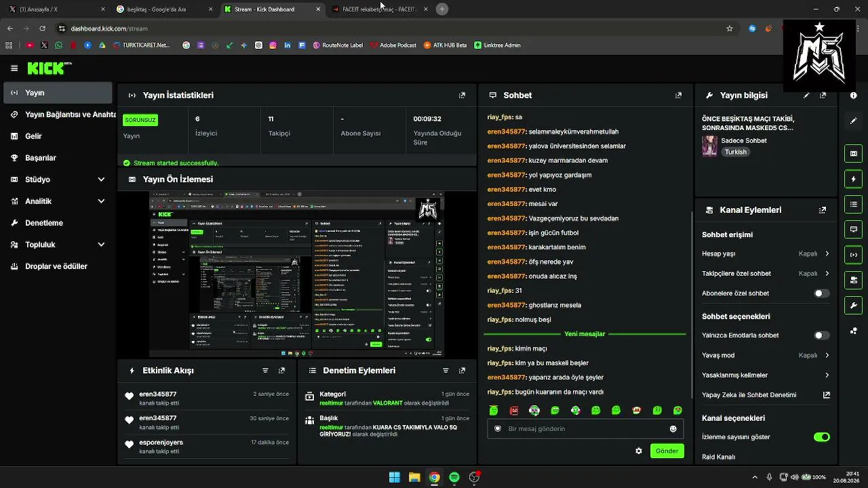Click the stream preview thumbnail
Viewport: 868px width, 488px height.
pos(296,274)
